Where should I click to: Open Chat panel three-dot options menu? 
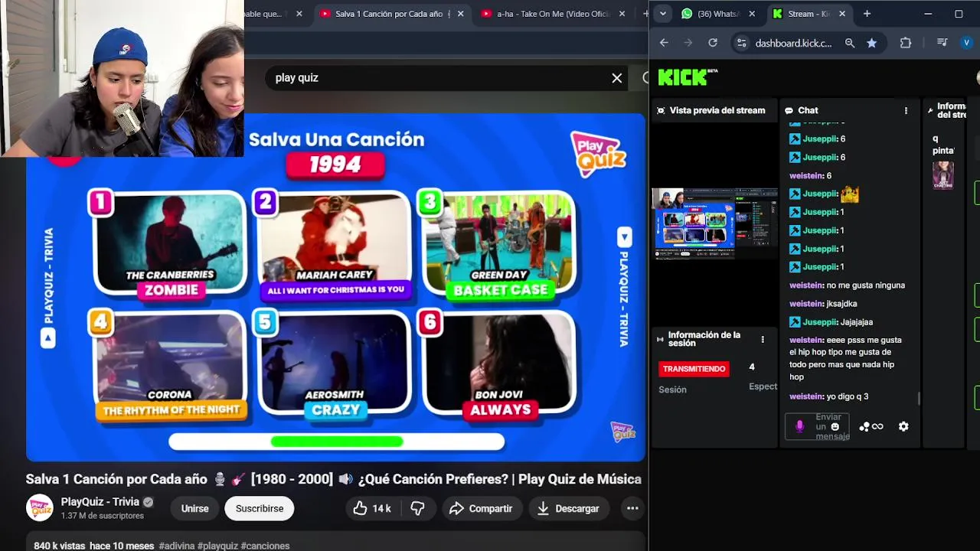click(906, 111)
